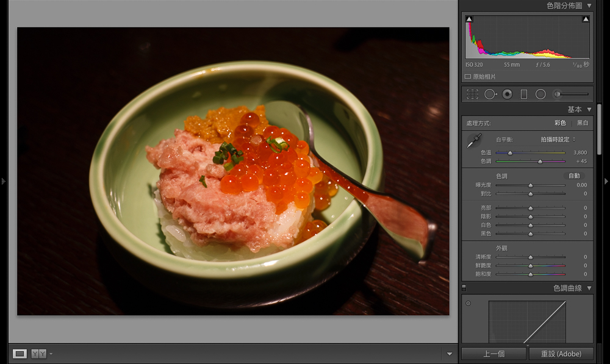This screenshot has height=364, width=610.
Task: Toggle the 色調曲線 panel on/off switch
Action: coord(464,288)
